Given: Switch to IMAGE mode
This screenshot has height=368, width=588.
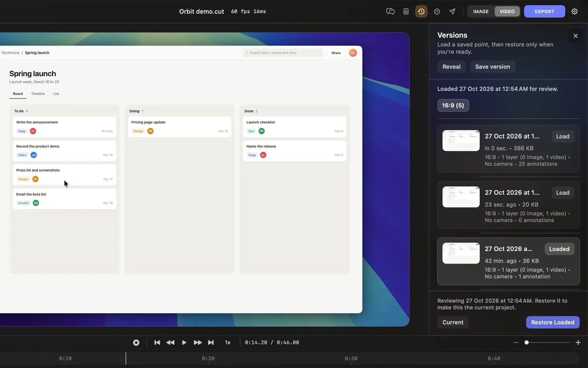Looking at the screenshot, I should (481, 11).
